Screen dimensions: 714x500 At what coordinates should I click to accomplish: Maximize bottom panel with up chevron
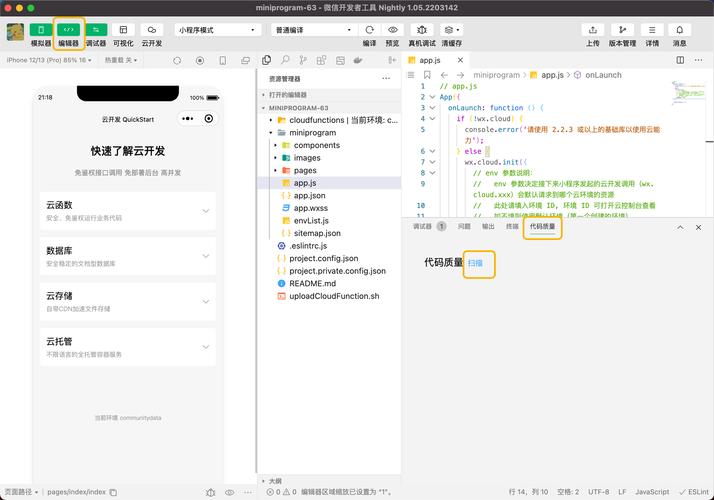click(680, 227)
